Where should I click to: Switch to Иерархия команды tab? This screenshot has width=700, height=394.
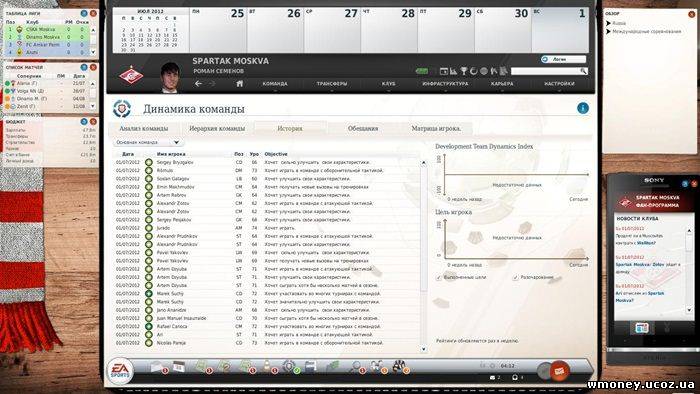point(217,129)
